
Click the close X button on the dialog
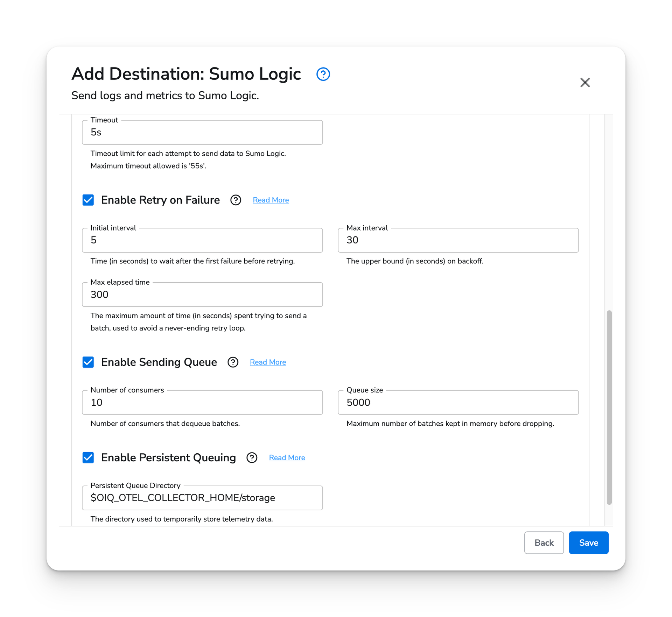(585, 82)
